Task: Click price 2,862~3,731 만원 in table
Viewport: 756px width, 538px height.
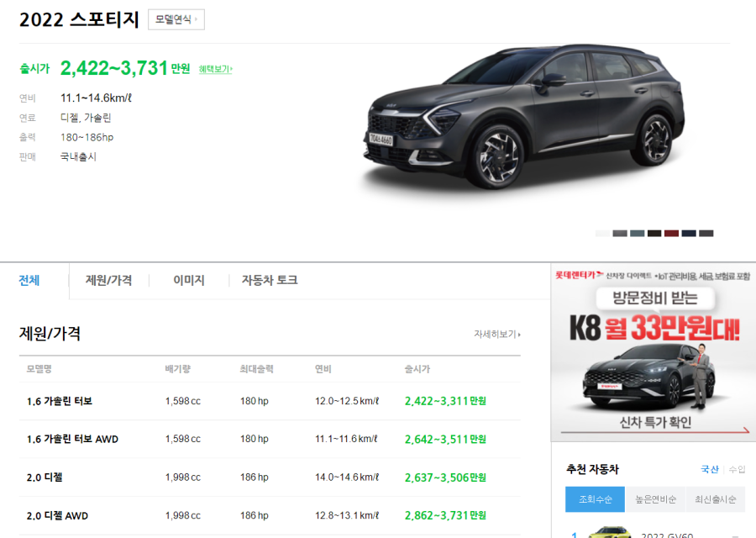Action: click(x=445, y=515)
